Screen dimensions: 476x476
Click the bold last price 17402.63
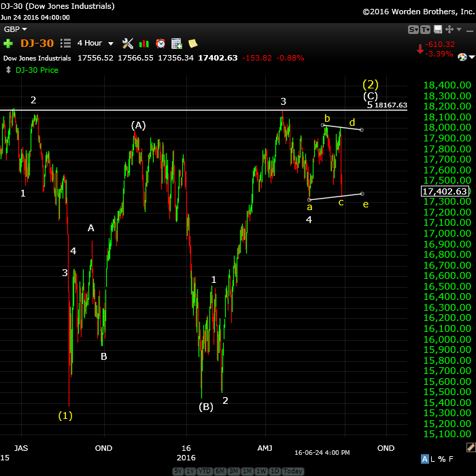(218, 58)
